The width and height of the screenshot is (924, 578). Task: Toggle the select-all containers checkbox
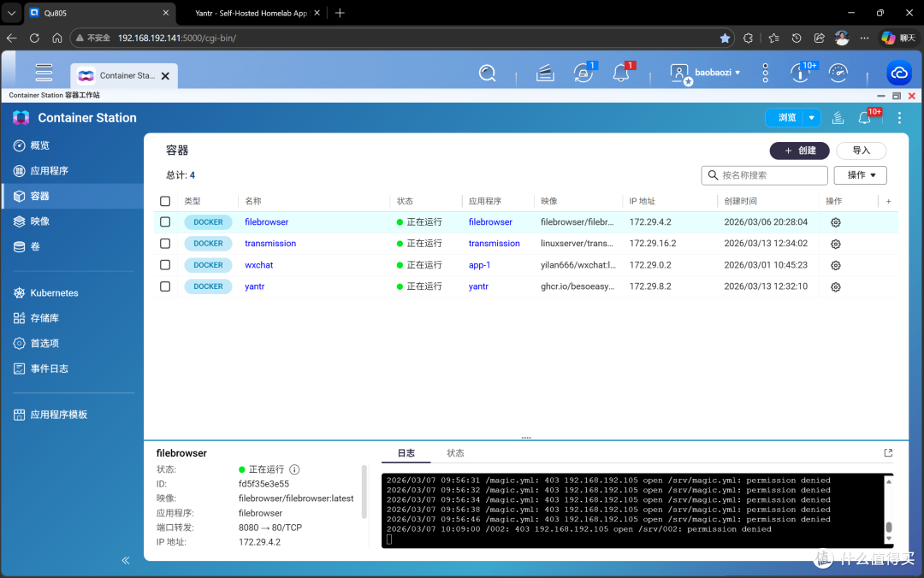165,202
